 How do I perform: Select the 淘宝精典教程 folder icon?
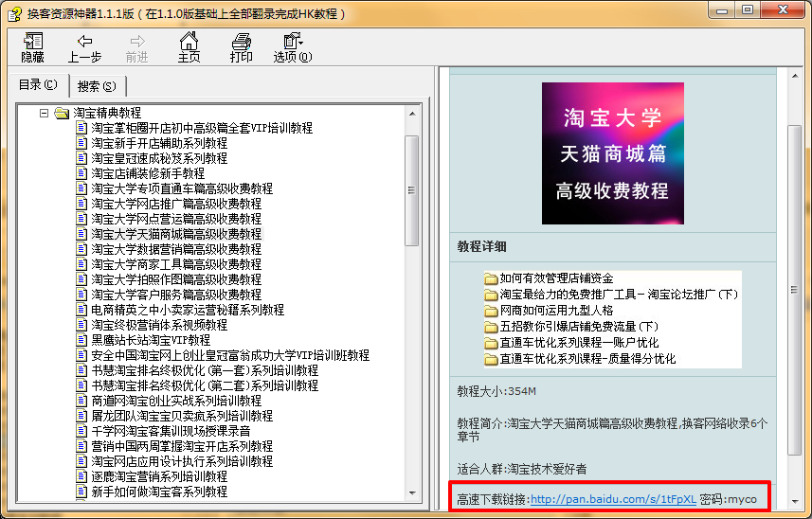pyautogui.click(x=62, y=113)
